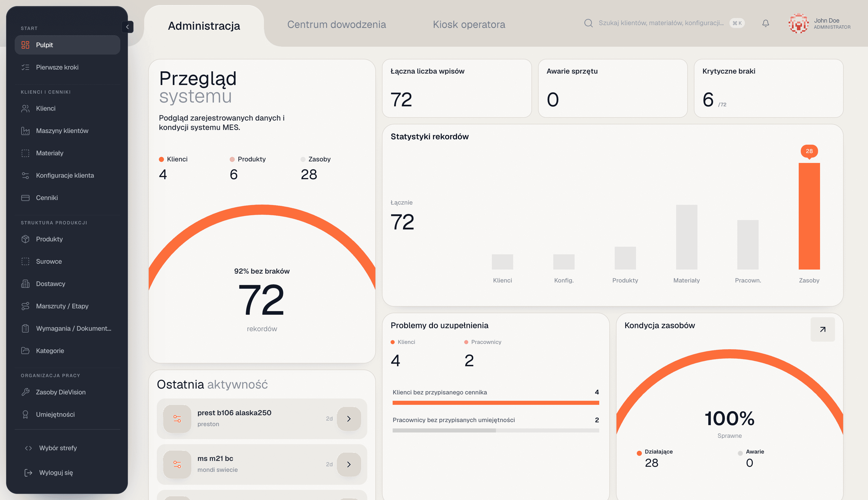This screenshot has width=868, height=500.
Task: Click the Pierwsze kroki checklist icon
Action: click(25, 67)
